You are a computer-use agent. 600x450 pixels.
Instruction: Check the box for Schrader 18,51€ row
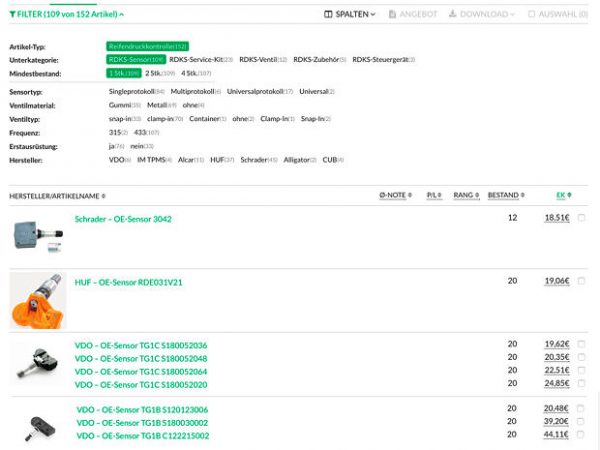581,218
